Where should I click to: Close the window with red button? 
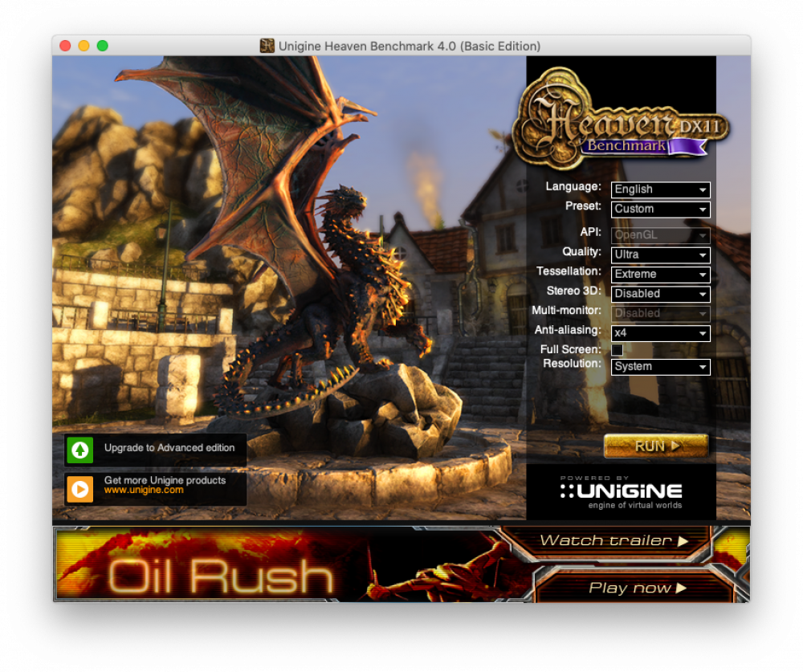pos(65,46)
